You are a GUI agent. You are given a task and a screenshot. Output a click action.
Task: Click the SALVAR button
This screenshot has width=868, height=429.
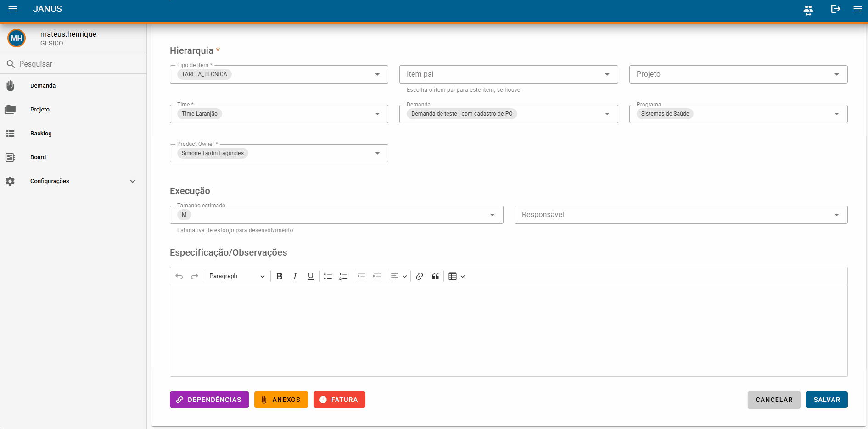[827, 400]
